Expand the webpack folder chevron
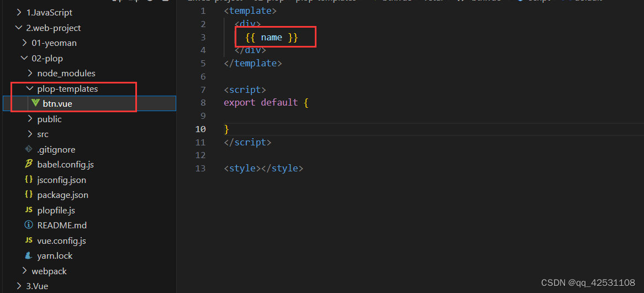Image resolution: width=644 pixels, height=293 pixels. (x=25, y=271)
